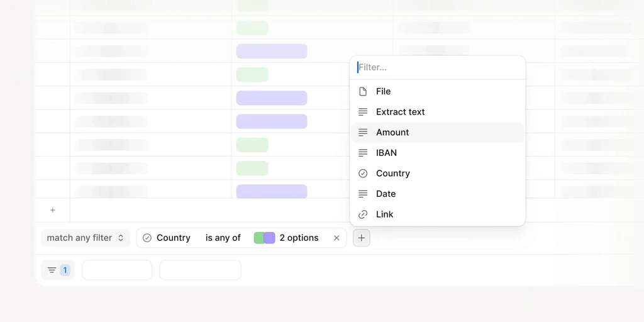Choose Country in the property list

tap(438, 174)
